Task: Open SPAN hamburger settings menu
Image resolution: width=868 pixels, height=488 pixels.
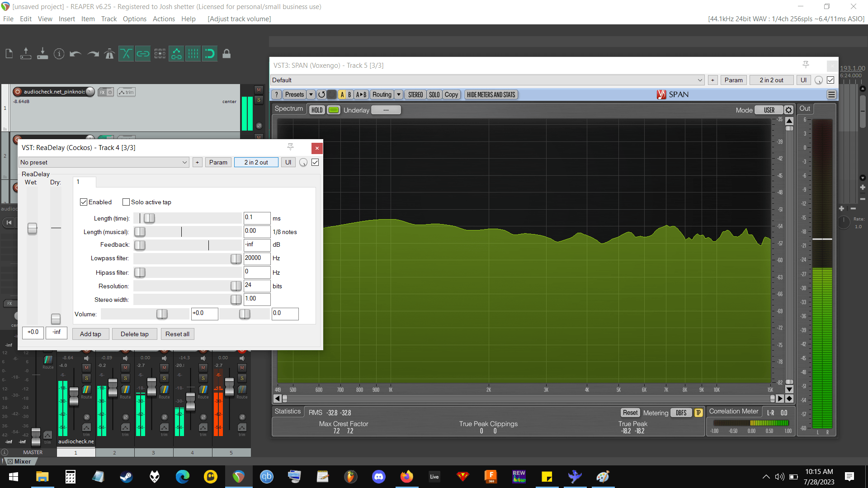Action: (x=831, y=94)
